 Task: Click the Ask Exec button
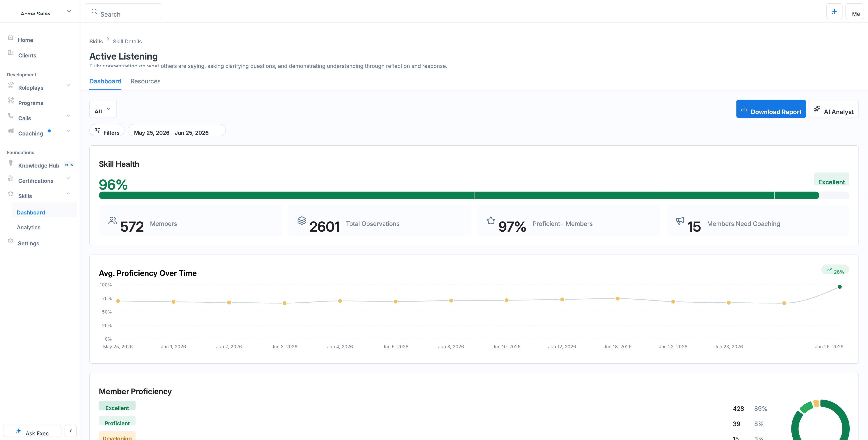32,431
